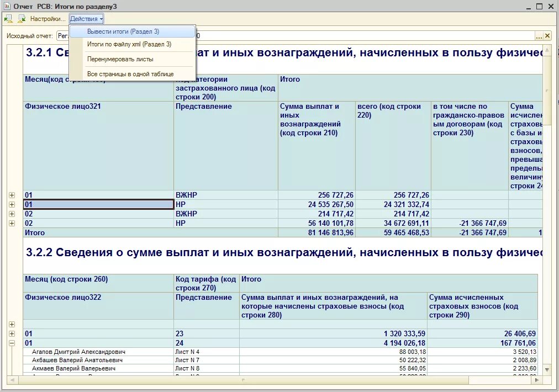
Task: Click the ellipsis select button of Исходный отчет
Action: [539, 36]
